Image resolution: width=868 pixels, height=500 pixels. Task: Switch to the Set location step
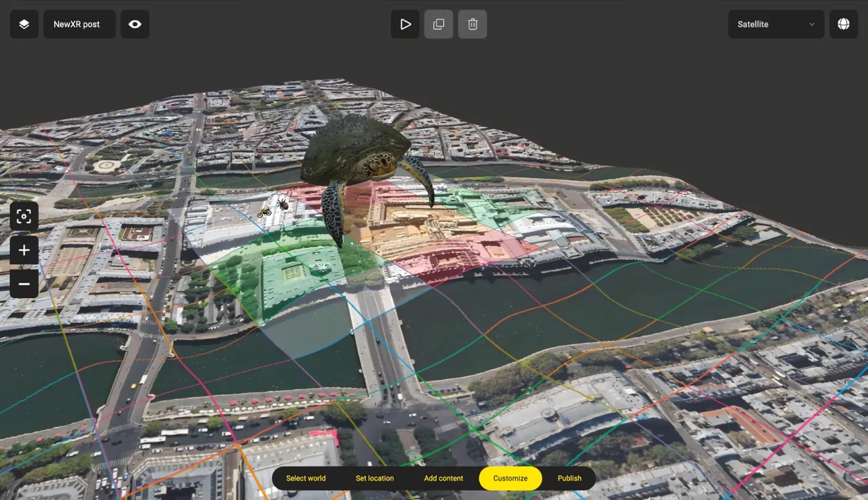(x=374, y=478)
